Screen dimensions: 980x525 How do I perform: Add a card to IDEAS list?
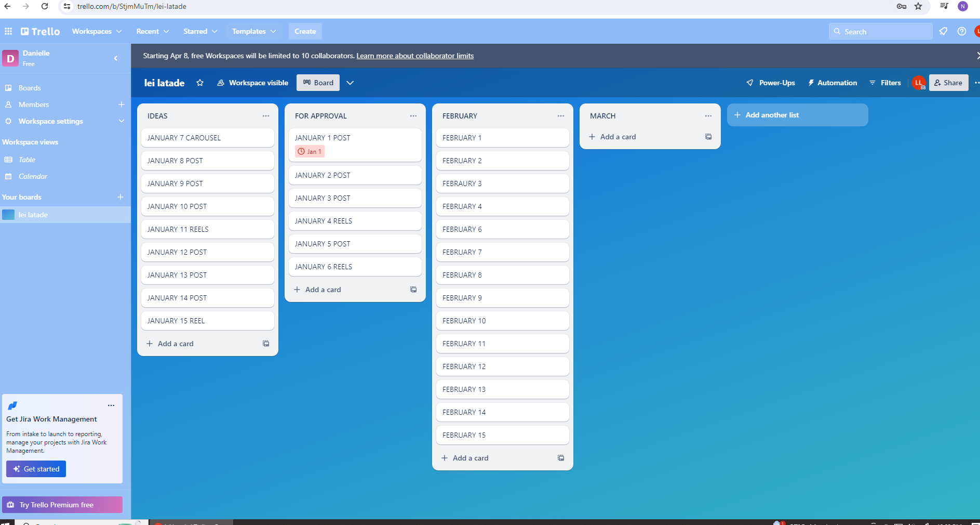click(x=199, y=344)
